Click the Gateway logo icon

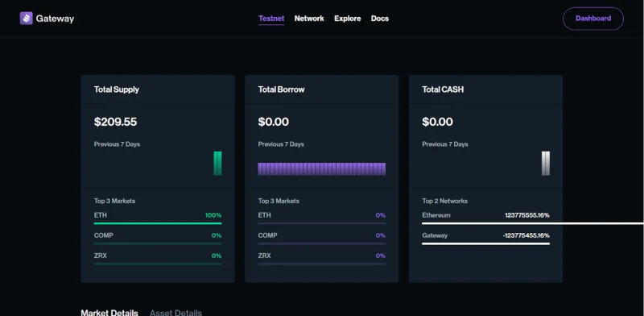coord(27,18)
